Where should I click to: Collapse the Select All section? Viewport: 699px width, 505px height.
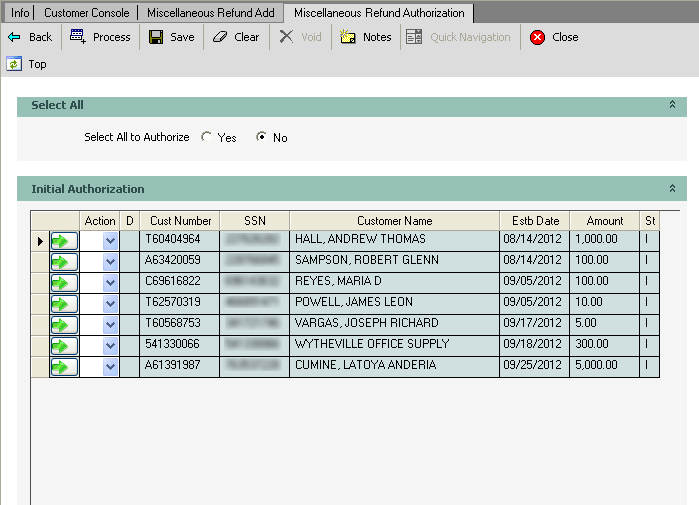coord(673,105)
